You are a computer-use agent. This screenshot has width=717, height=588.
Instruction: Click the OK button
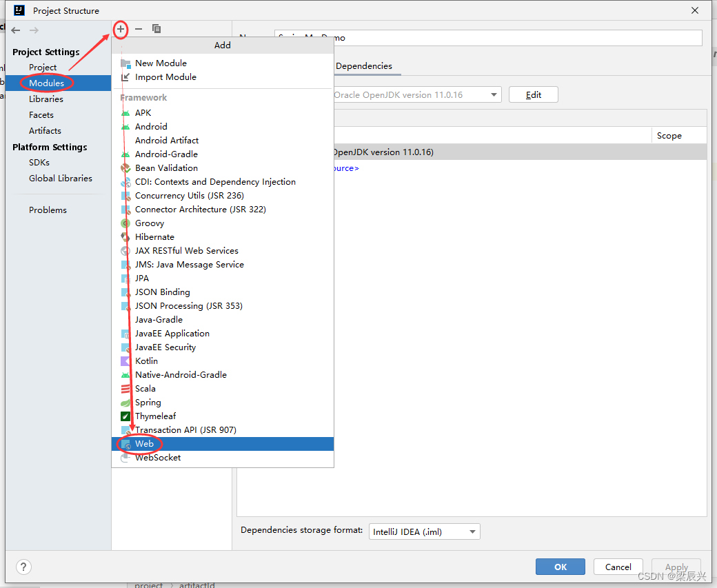click(x=560, y=567)
